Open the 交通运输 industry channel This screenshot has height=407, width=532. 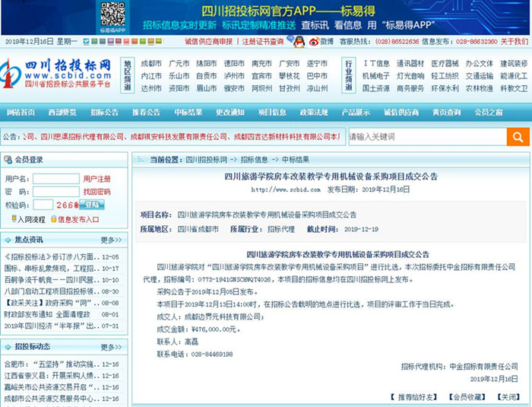point(479,76)
